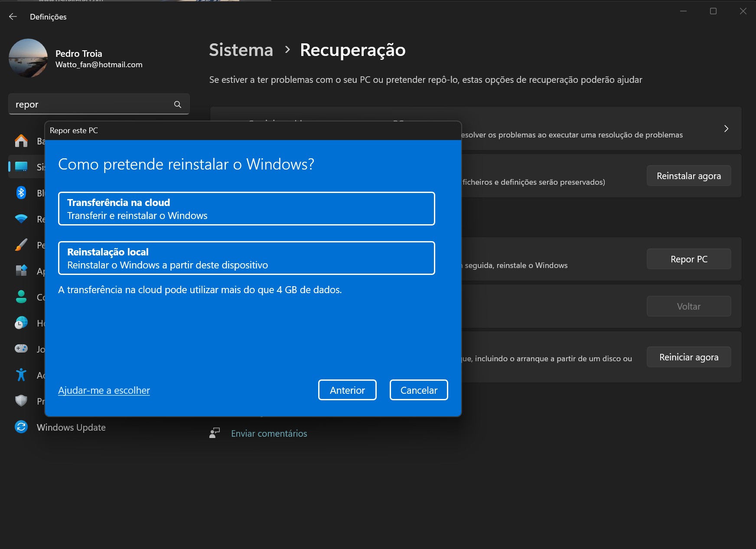Select the Accessibility figure icon
Image resolution: width=756 pixels, height=549 pixels.
pos(21,375)
